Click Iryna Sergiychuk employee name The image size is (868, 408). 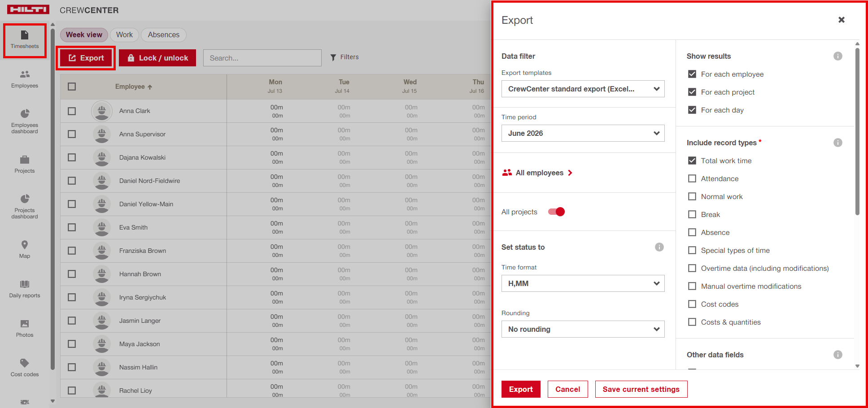143,297
